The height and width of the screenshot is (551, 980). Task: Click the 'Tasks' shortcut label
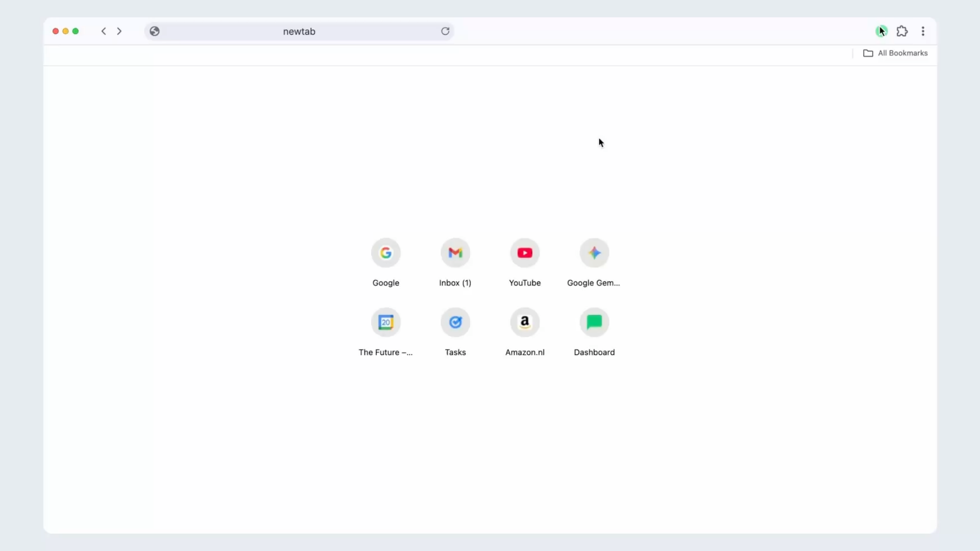455,353
